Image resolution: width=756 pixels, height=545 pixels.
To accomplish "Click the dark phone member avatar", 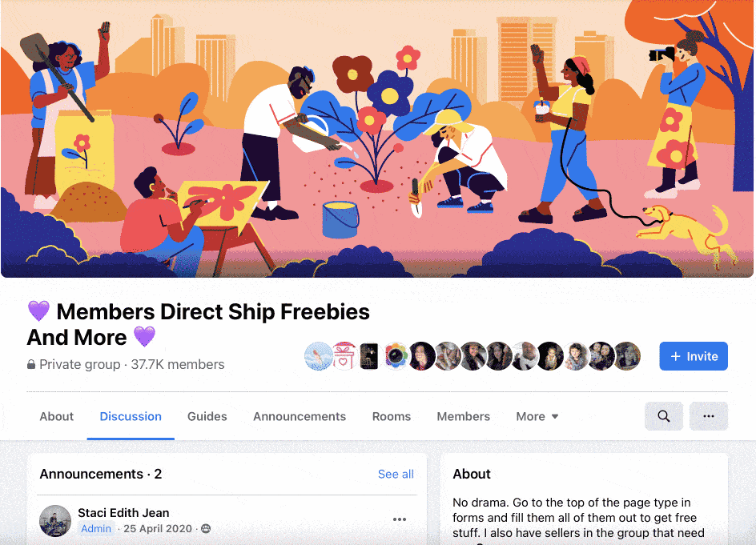I will pos(370,356).
